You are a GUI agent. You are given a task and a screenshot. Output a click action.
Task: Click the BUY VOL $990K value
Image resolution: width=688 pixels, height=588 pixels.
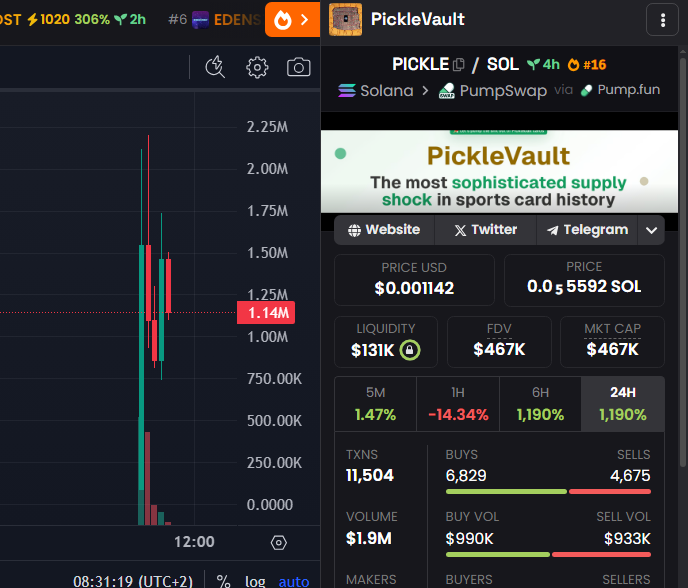[469, 538]
